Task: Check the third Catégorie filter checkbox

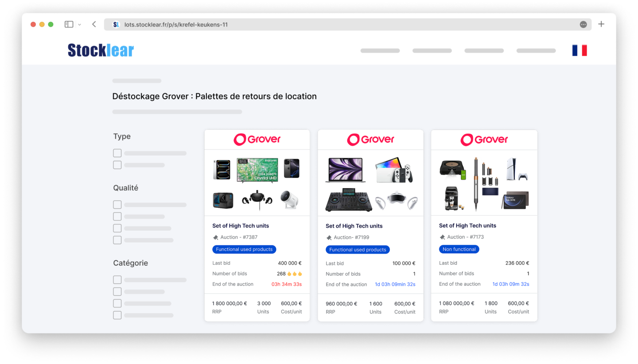Action: tap(117, 304)
